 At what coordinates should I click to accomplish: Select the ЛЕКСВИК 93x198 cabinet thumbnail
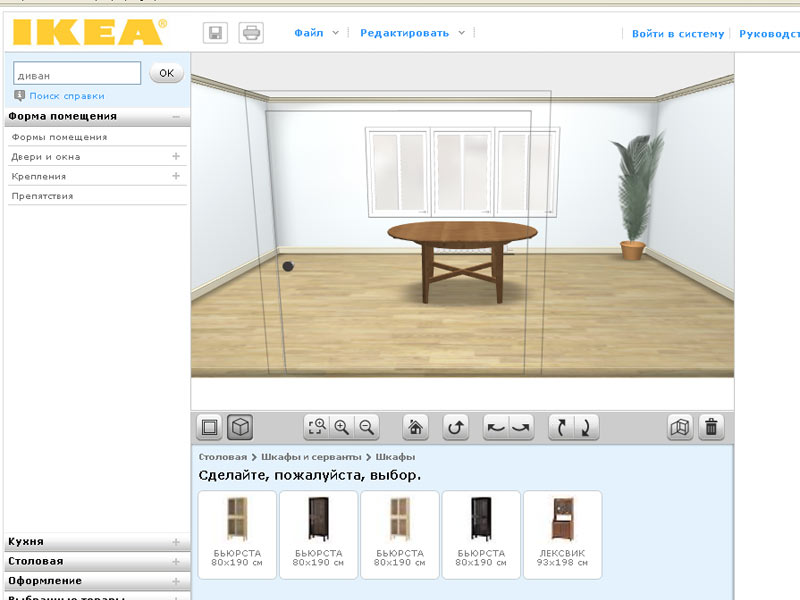pyautogui.click(x=562, y=534)
